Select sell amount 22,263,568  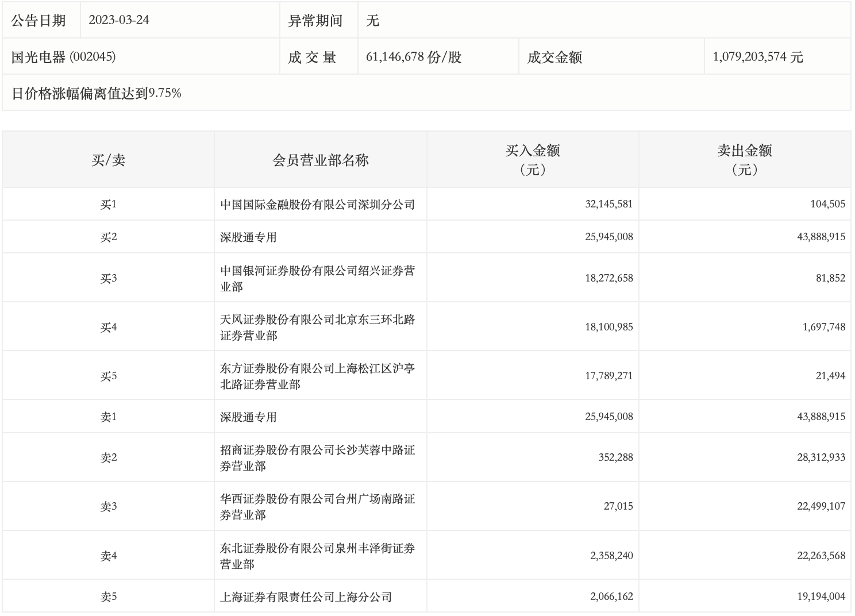tap(821, 556)
